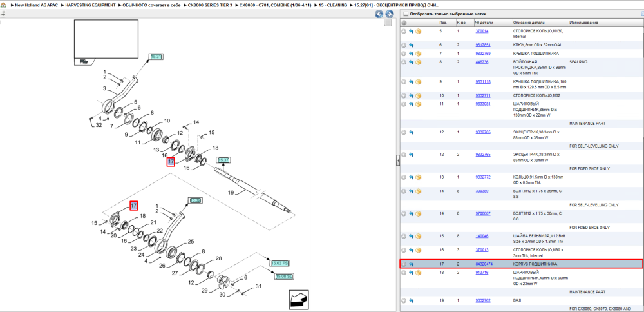The image size is (644, 312).
Task: Click the blue arrow icon for part 9831118
Action: 411,82
